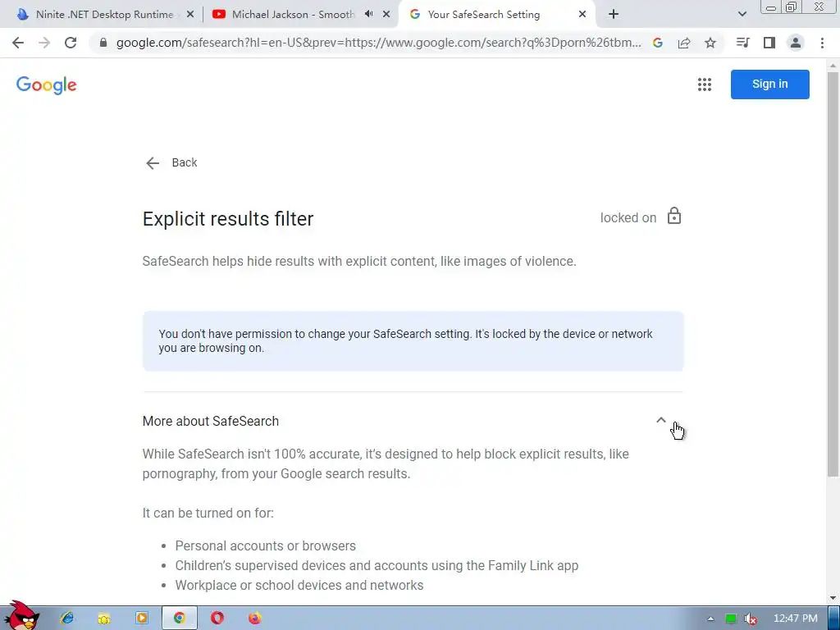The height and width of the screenshot is (630, 840).
Task: Open the tab search dropdown arrow
Action: [742, 14]
